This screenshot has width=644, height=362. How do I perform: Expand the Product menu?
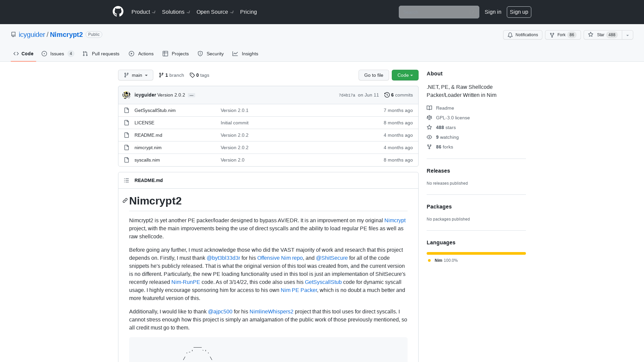tap(144, 12)
